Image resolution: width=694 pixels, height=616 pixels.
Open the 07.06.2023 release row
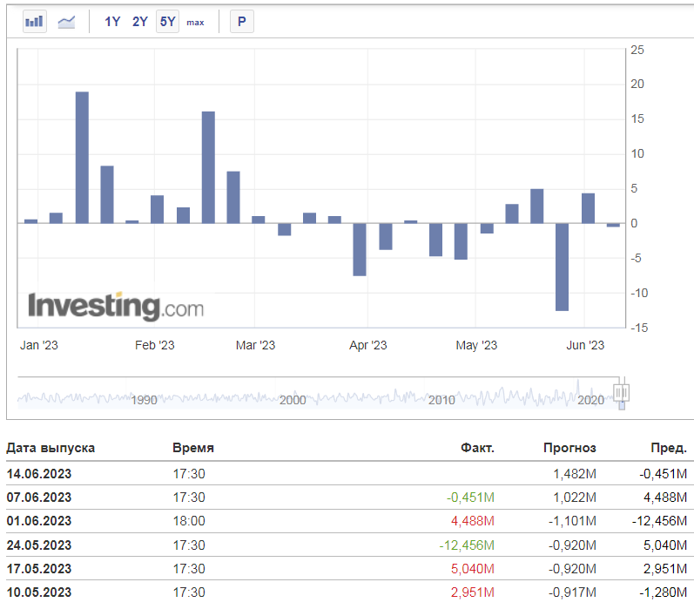click(x=347, y=497)
